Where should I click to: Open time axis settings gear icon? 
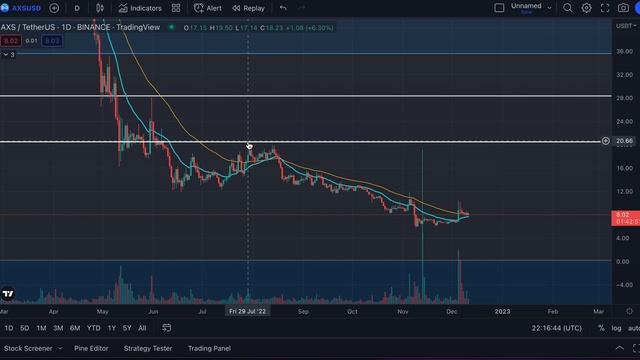629,311
